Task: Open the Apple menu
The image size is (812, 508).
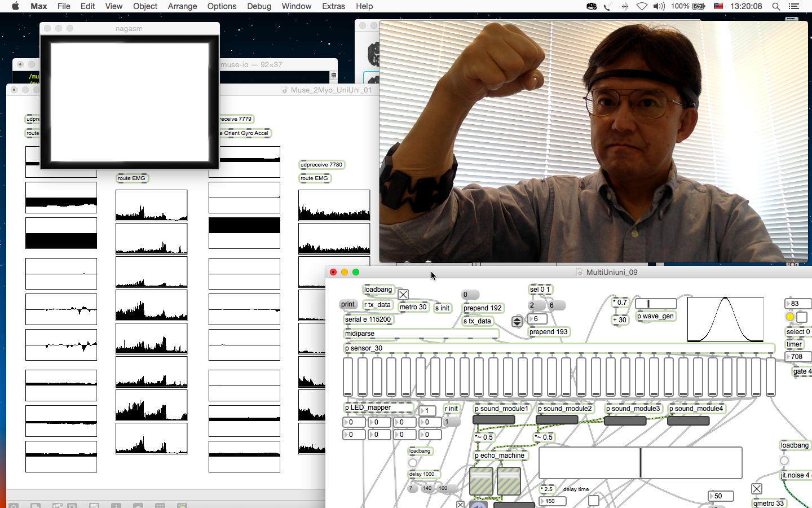Action: pos(15,6)
